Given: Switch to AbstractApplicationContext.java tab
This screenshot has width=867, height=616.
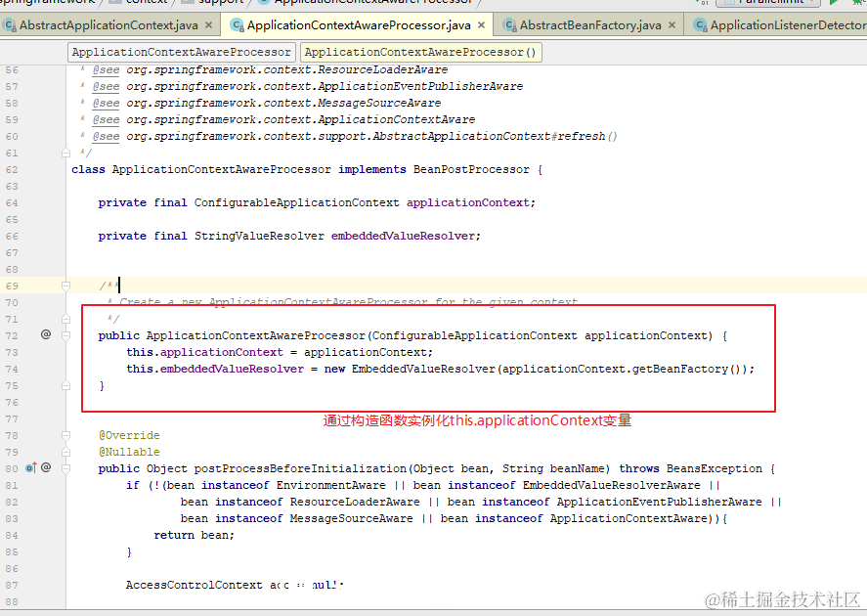Looking at the screenshot, I should (x=108, y=25).
